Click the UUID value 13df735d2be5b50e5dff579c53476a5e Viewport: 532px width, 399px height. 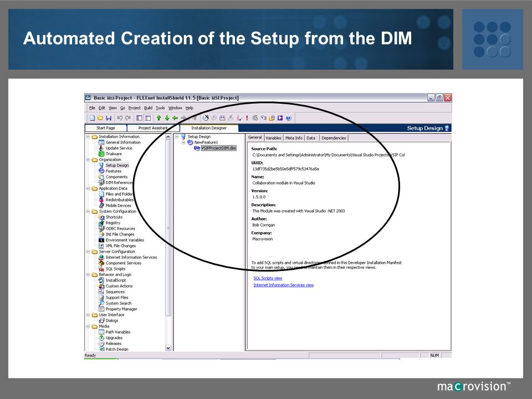(286, 169)
